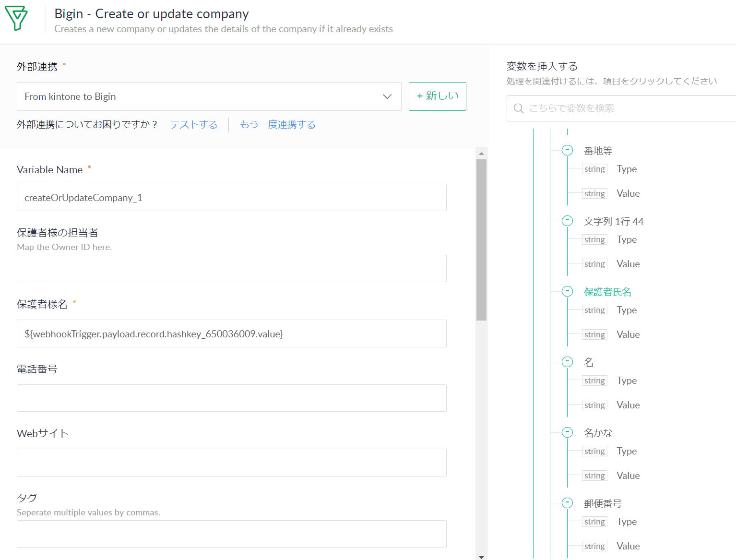Click the Variable Name input field
736x560 pixels.
click(231, 198)
